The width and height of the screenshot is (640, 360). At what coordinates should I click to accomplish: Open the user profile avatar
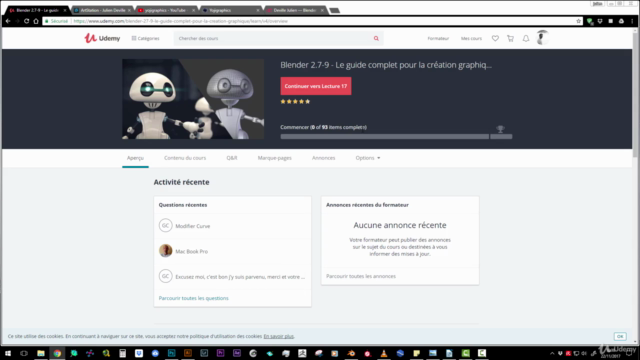coord(542,38)
